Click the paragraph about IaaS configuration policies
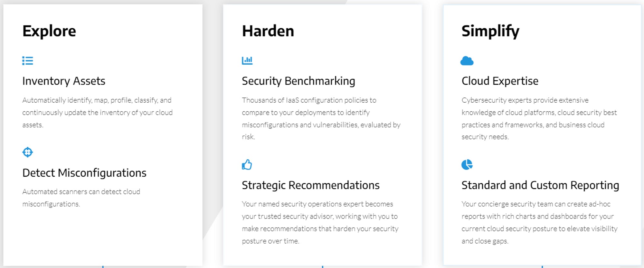The width and height of the screenshot is (644, 268). pyautogui.click(x=321, y=118)
